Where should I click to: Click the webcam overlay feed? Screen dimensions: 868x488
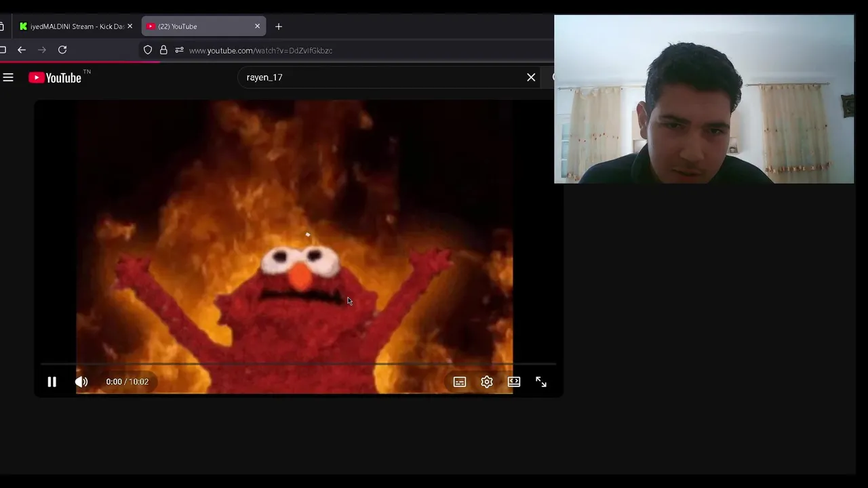click(x=704, y=99)
